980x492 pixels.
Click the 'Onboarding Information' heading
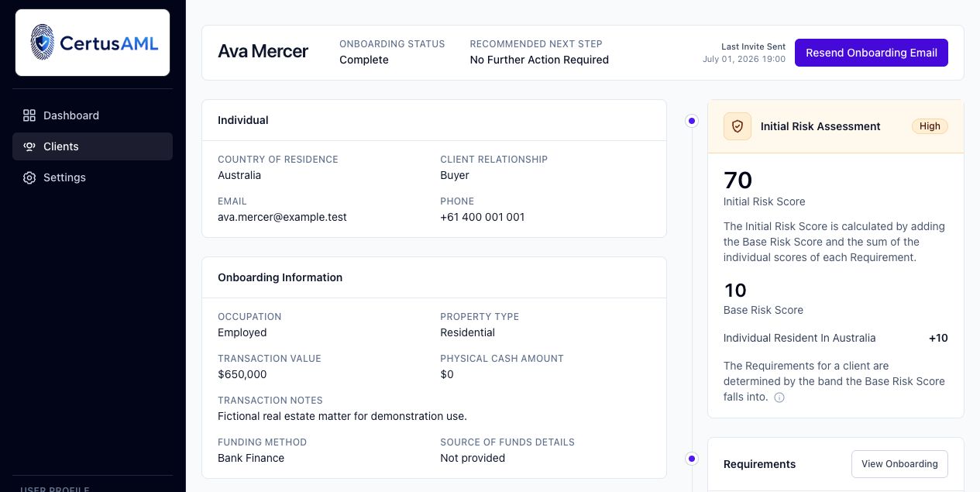tap(280, 277)
